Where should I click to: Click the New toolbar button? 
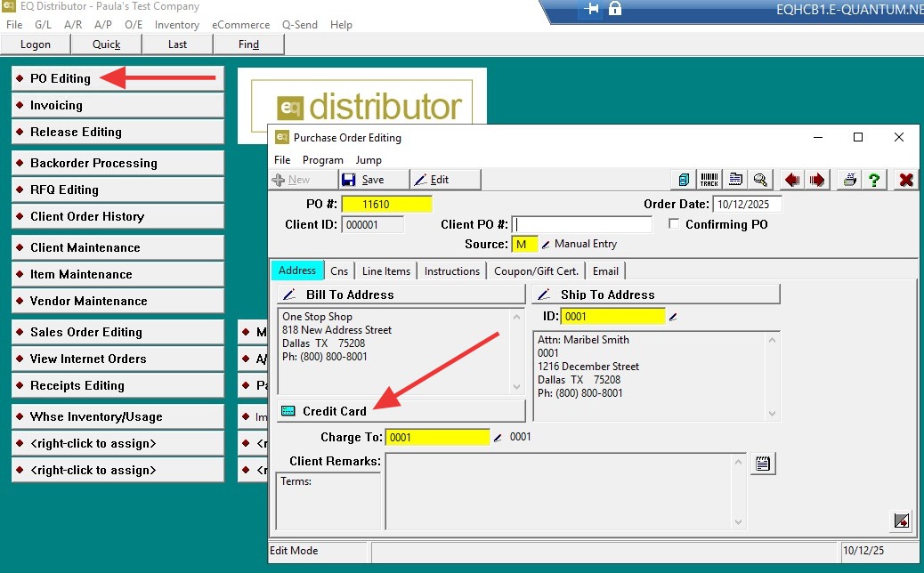click(303, 180)
